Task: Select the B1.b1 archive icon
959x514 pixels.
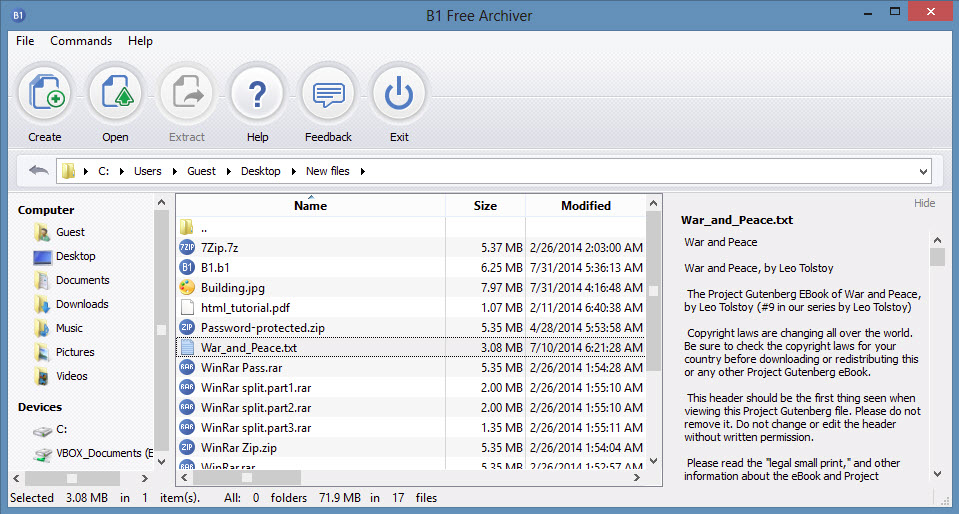Action: point(187,267)
